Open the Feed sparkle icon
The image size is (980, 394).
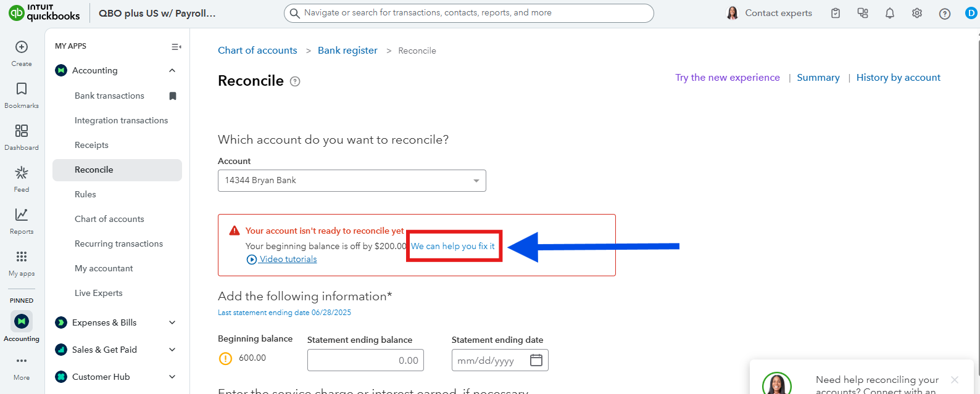pos(22,173)
